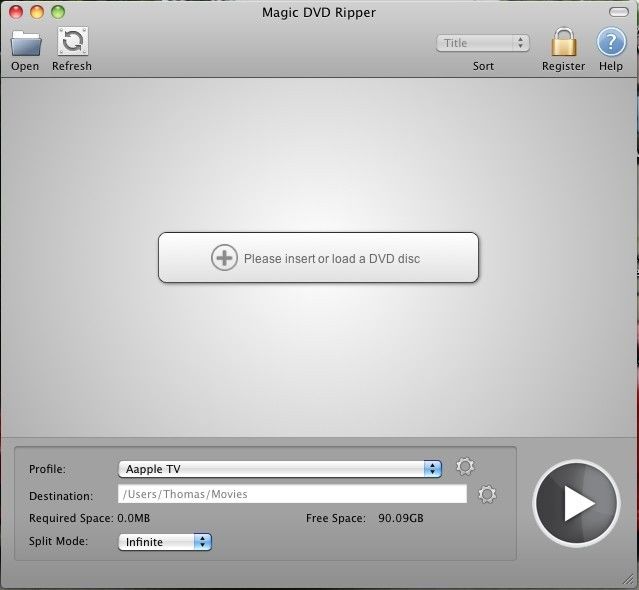Click the 'Magic DVD Ripper' window title
639x590 pixels.
click(x=319, y=13)
